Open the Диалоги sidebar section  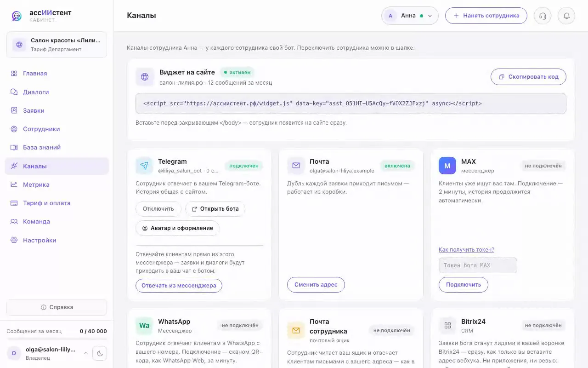[57, 92]
